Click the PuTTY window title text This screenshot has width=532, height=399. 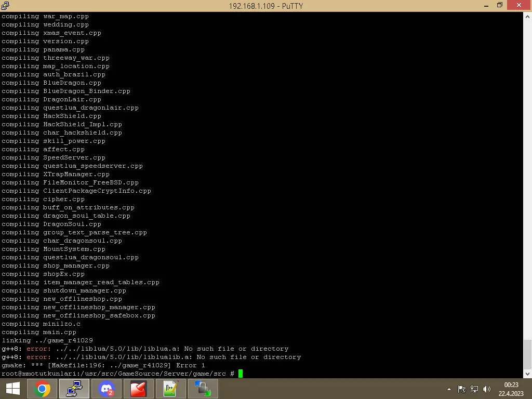pos(265,6)
